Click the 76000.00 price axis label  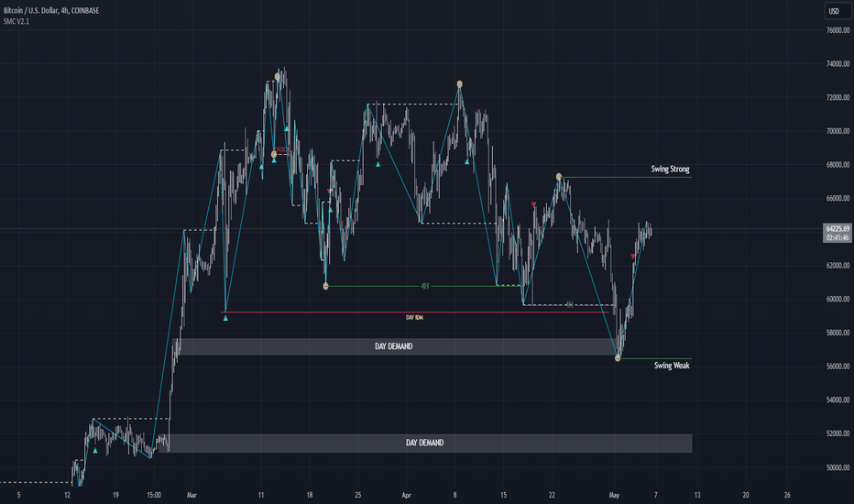point(838,30)
